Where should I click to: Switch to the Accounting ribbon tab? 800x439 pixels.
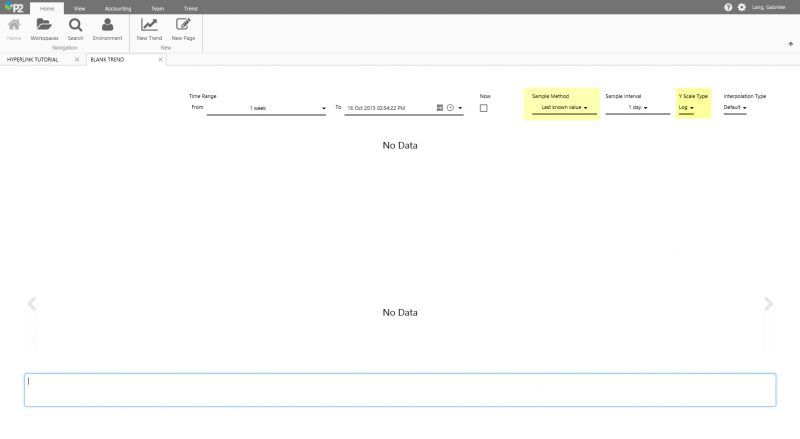pos(117,7)
